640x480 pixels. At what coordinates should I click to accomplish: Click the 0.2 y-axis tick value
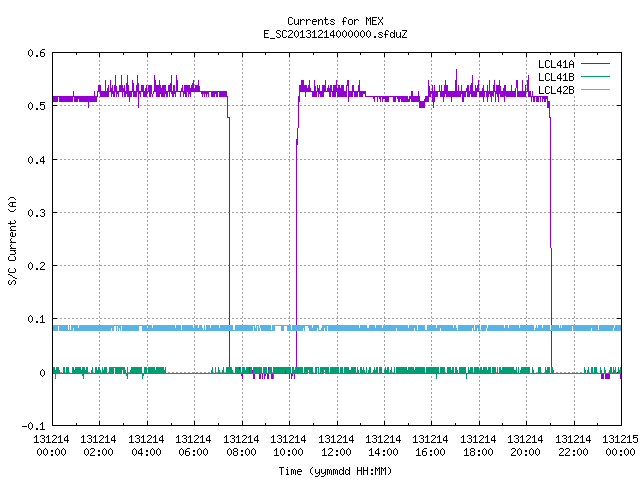pos(36,266)
